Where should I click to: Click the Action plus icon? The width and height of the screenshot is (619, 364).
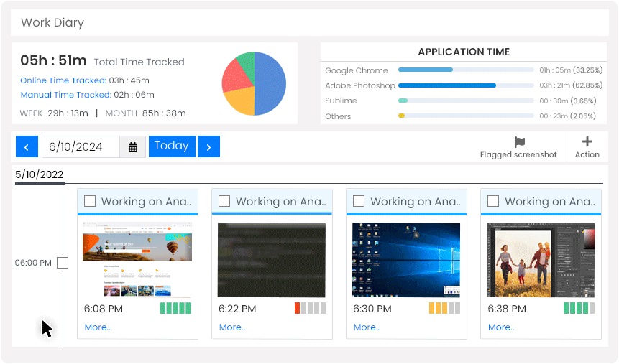pyautogui.click(x=587, y=142)
